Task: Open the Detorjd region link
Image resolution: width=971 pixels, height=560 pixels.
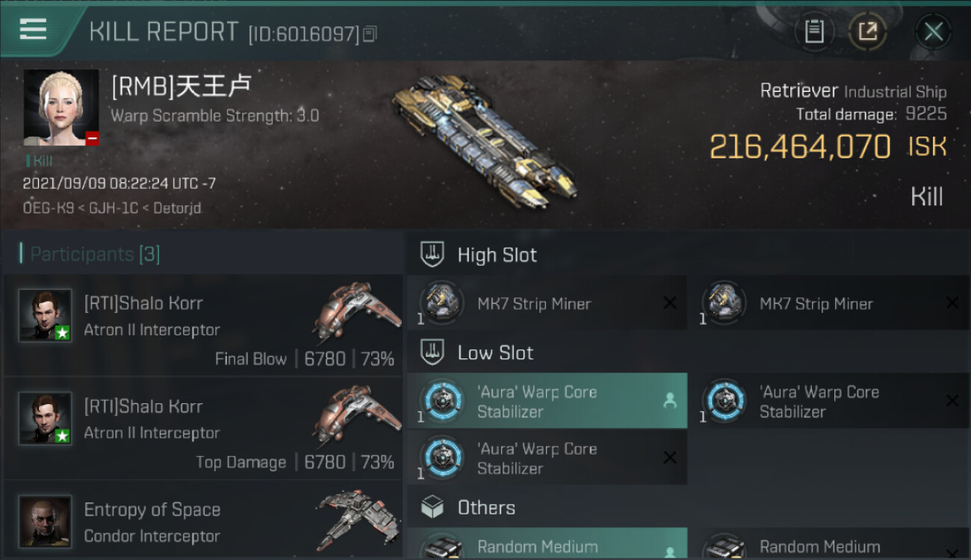Action: click(177, 208)
